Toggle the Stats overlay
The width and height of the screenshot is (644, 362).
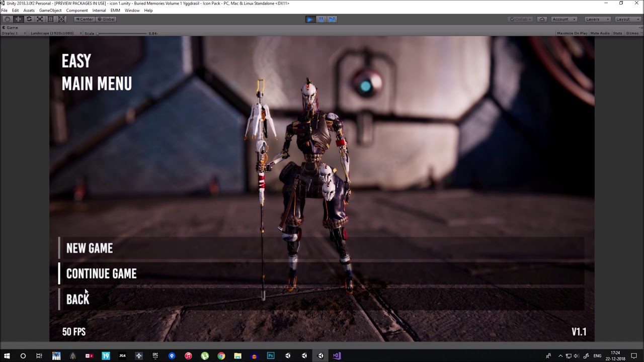(617, 33)
